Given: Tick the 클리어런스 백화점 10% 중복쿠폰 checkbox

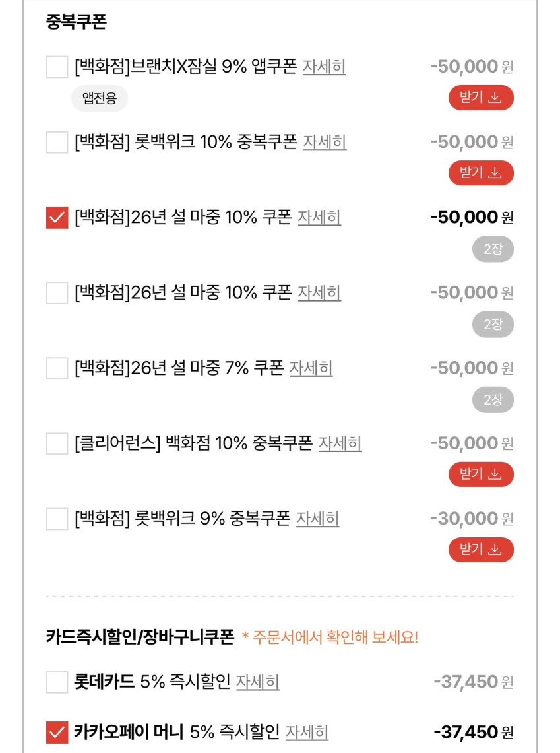Looking at the screenshot, I should (57, 443).
